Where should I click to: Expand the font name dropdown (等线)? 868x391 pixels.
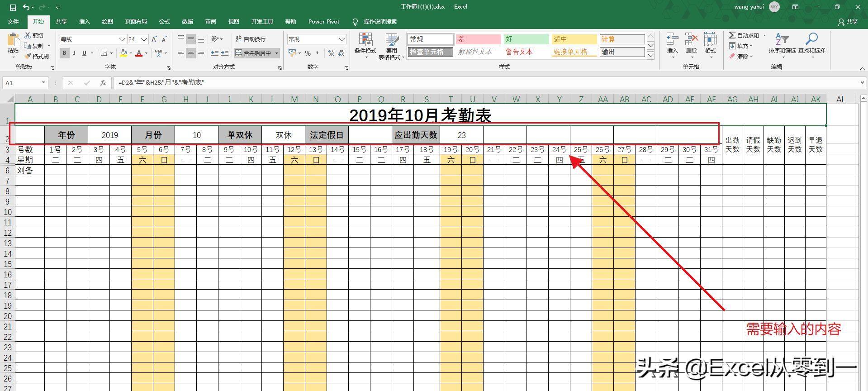(x=122, y=39)
